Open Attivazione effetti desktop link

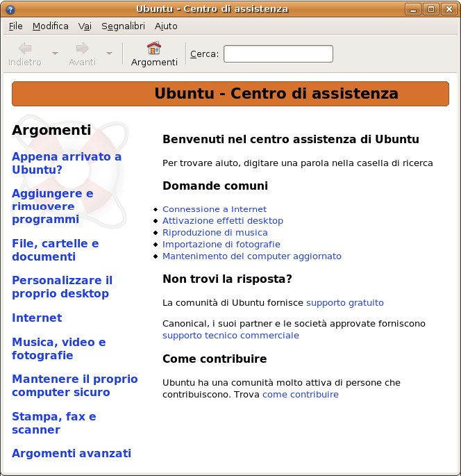click(x=222, y=221)
